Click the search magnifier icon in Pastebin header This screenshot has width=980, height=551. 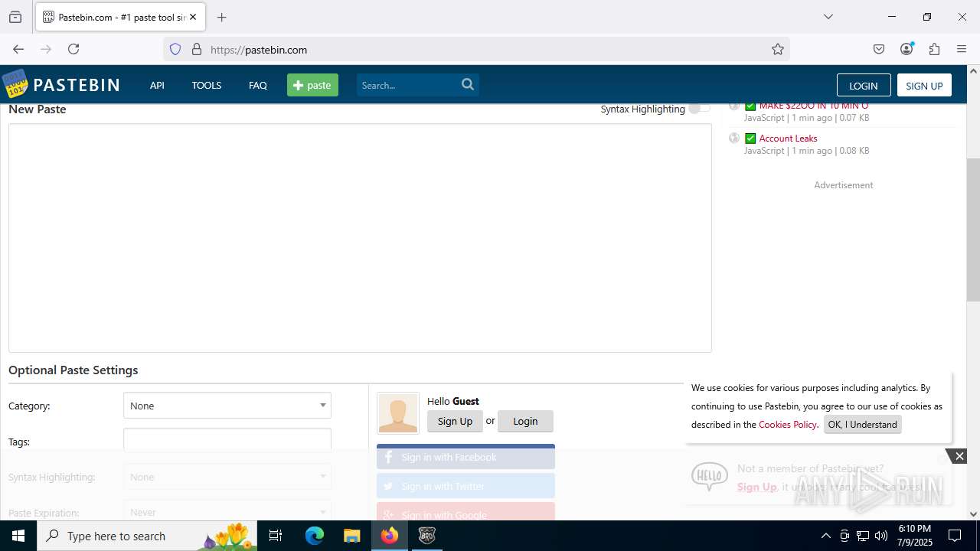pyautogui.click(x=468, y=85)
